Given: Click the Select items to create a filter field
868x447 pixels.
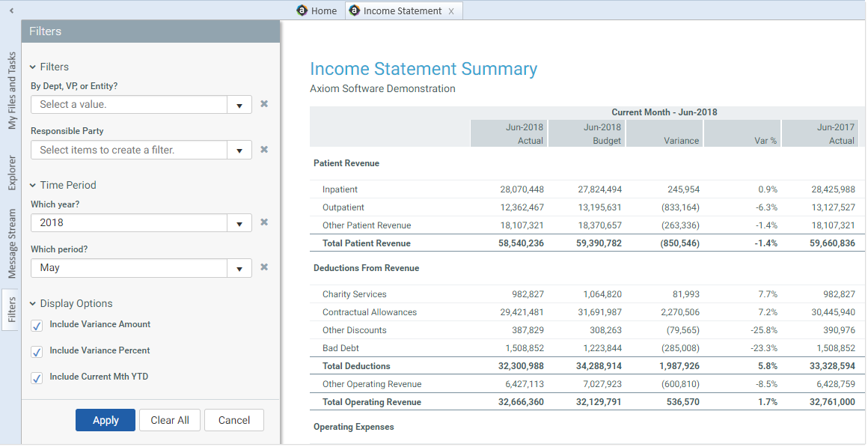Looking at the screenshot, I should pyautogui.click(x=129, y=150).
